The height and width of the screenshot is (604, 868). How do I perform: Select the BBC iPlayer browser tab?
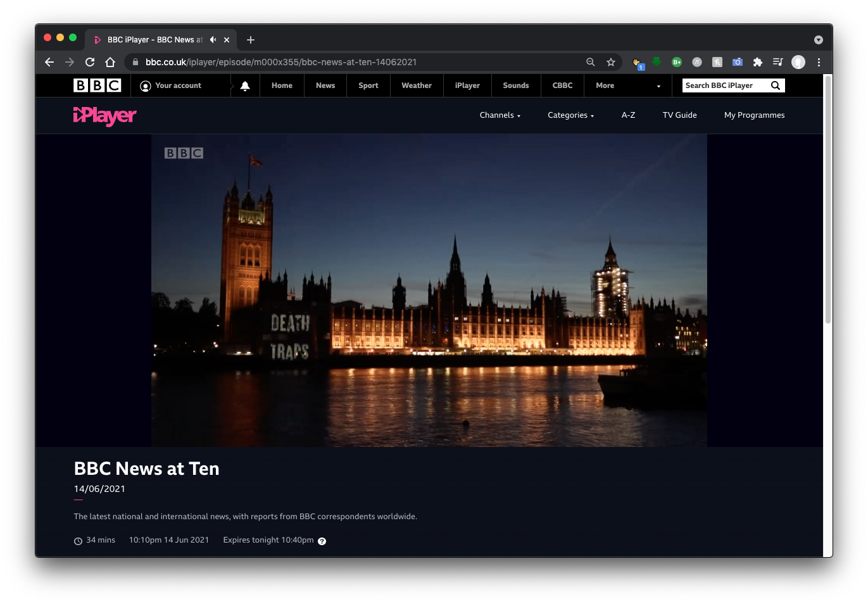click(161, 39)
